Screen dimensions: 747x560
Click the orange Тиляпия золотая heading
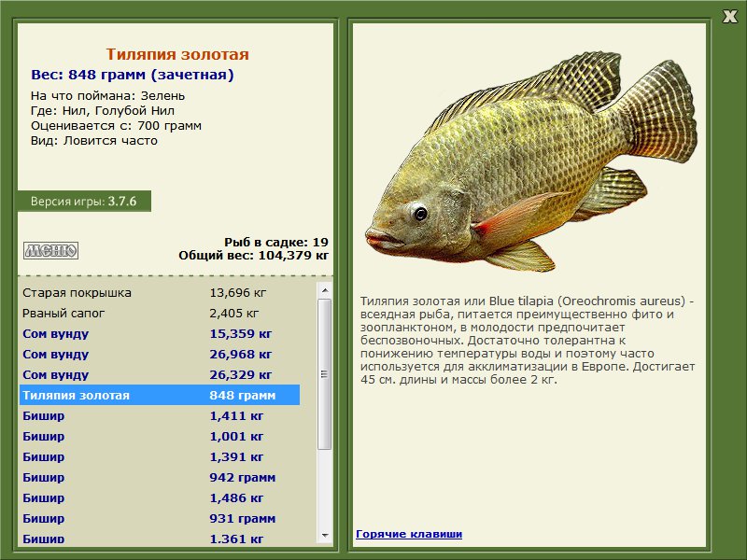coord(177,54)
